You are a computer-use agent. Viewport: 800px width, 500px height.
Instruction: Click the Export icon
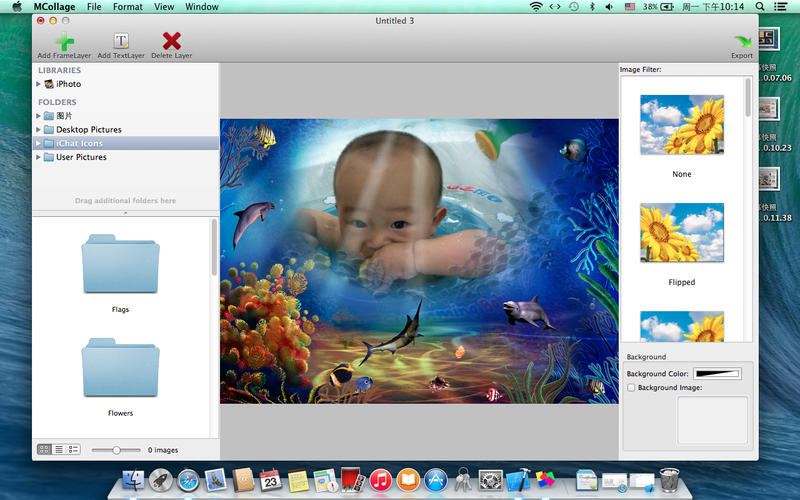tap(742, 41)
